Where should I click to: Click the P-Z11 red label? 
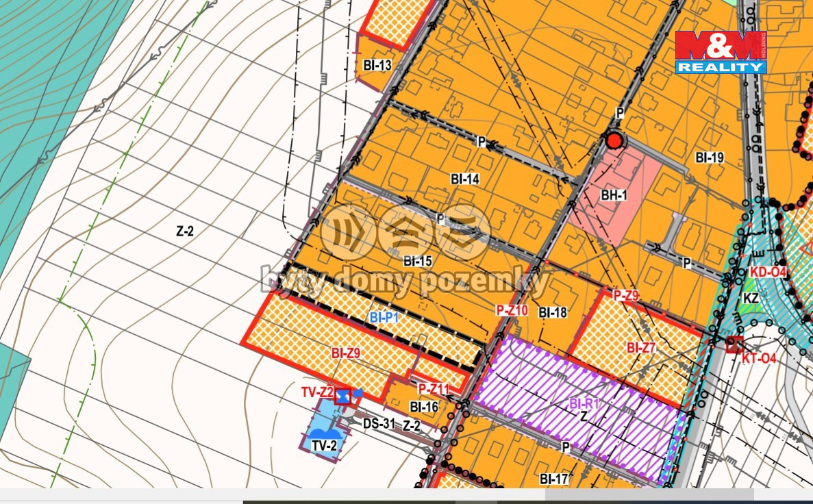point(434,389)
